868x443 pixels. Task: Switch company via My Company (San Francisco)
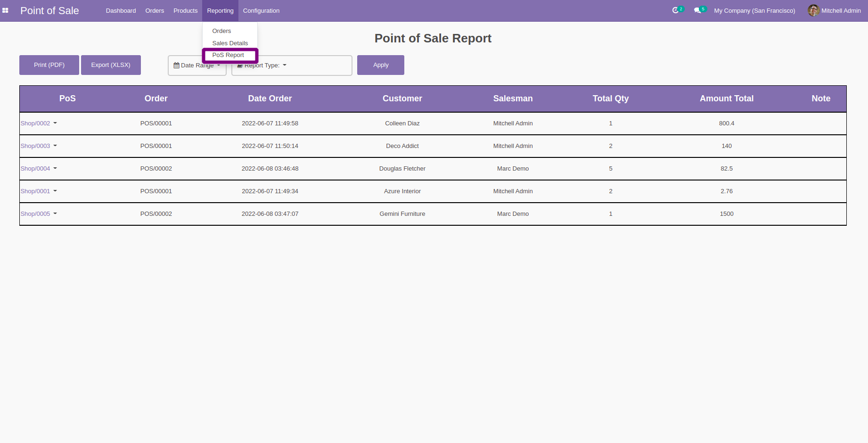pyautogui.click(x=754, y=10)
